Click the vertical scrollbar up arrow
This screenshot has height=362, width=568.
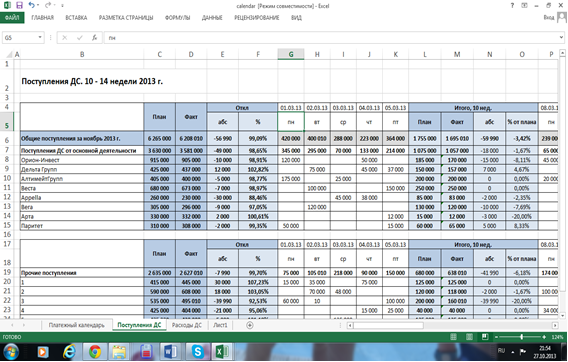pyautogui.click(x=562, y=53)
